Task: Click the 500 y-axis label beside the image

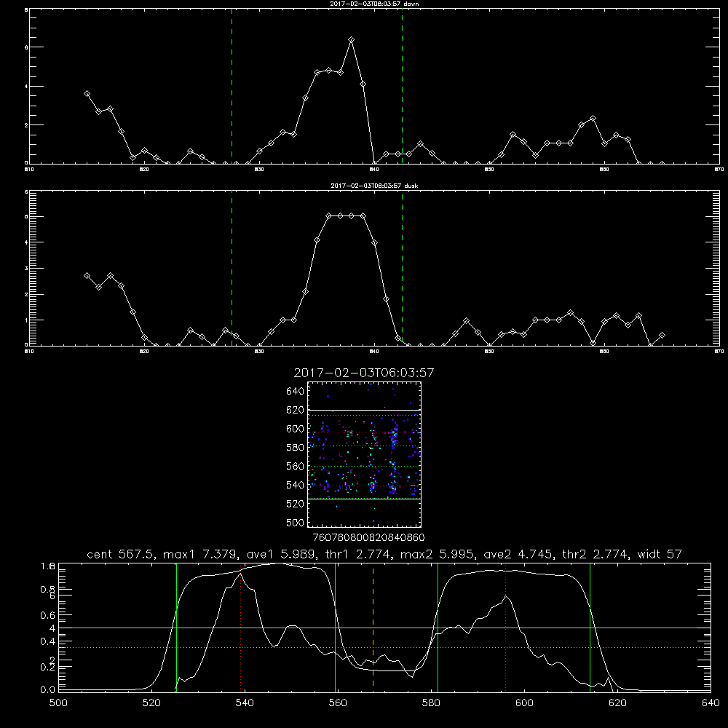Action: 296,523
